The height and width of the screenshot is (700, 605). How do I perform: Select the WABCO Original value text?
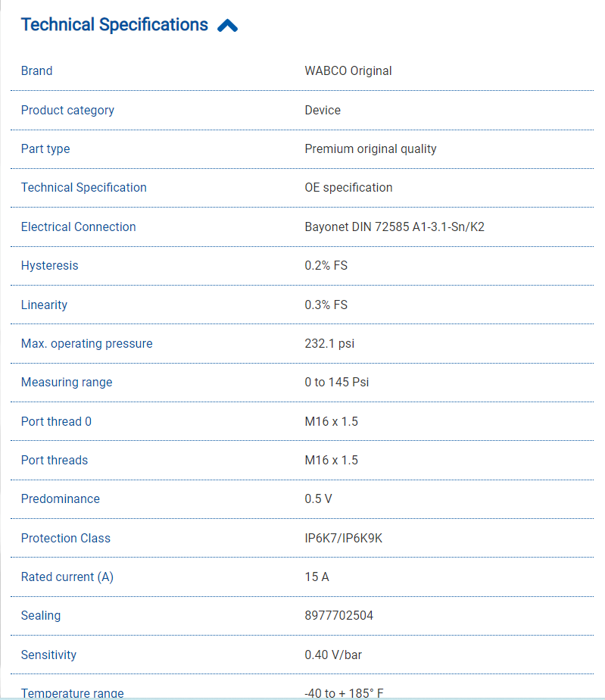coord(348,71)
